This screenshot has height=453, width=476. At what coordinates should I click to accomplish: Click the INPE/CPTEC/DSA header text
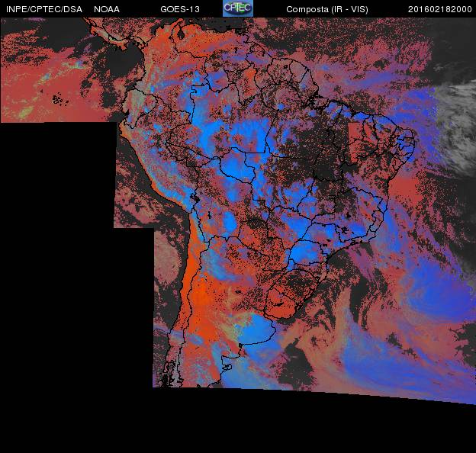[44, 9]
